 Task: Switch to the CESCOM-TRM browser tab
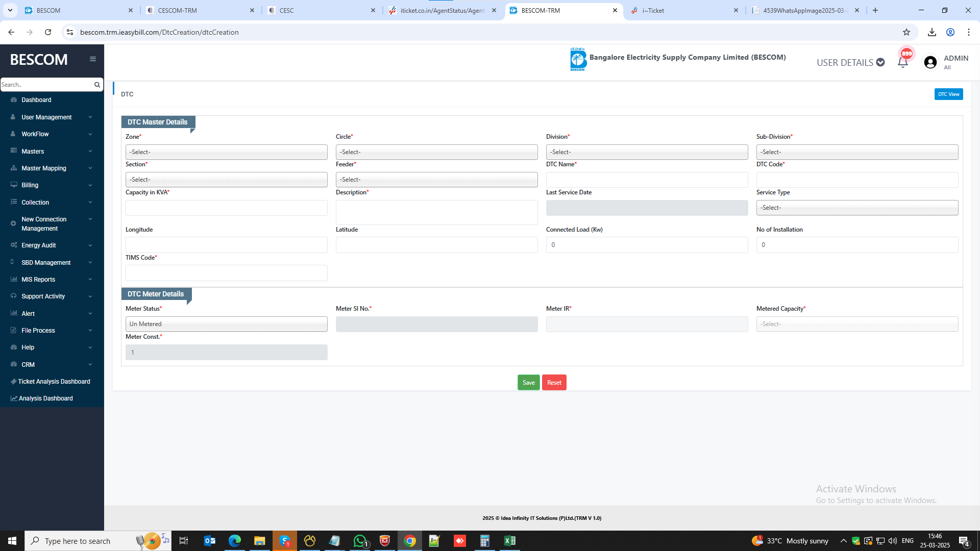(x=201, y=10)
